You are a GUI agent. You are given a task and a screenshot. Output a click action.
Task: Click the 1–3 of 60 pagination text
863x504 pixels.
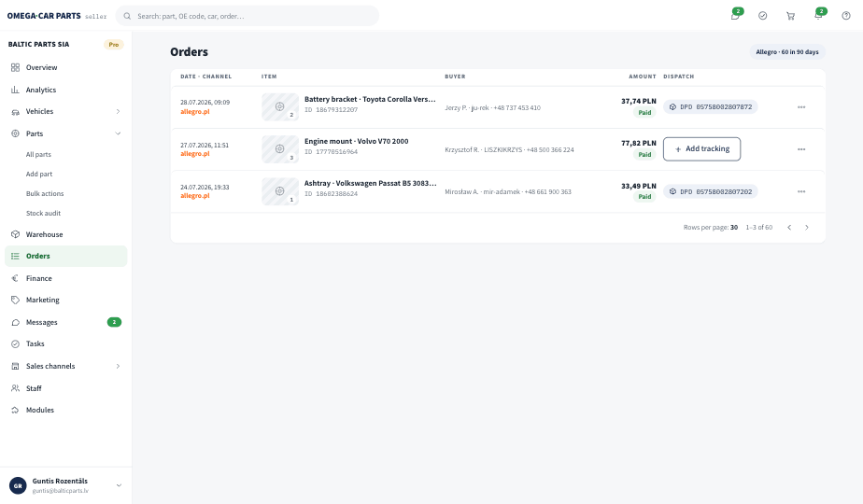pos(759,227)
